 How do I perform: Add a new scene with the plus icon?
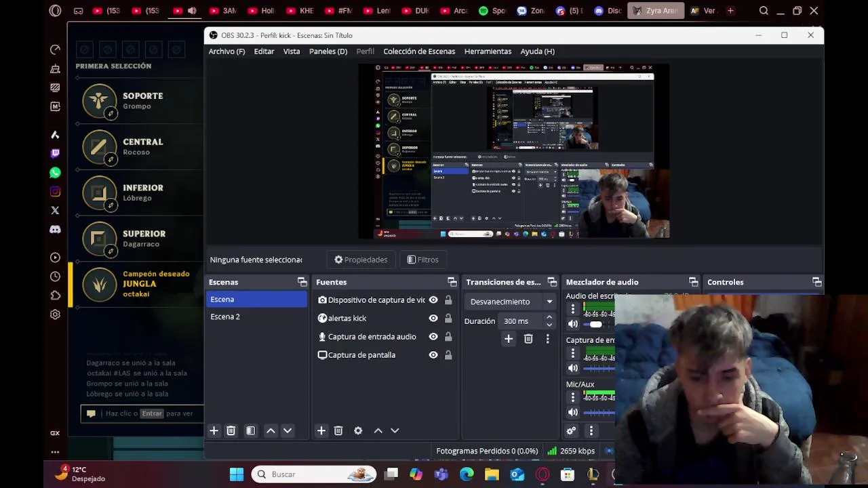pyautogui.click(x=214, y=430)
